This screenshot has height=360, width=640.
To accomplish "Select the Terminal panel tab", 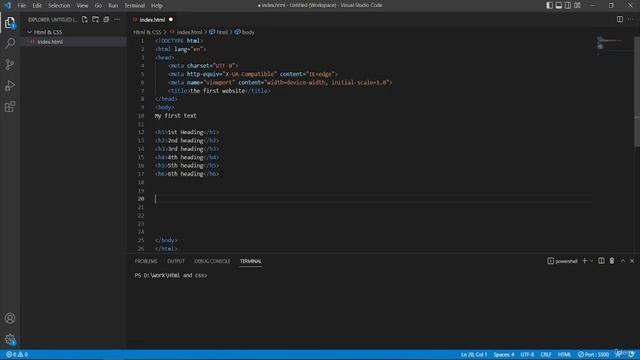I will click(251, 261).
